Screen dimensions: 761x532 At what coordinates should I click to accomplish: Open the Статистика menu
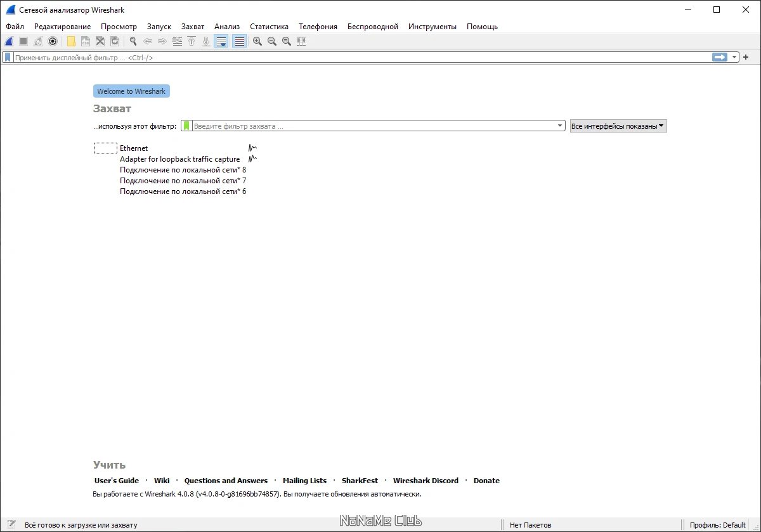269,27
